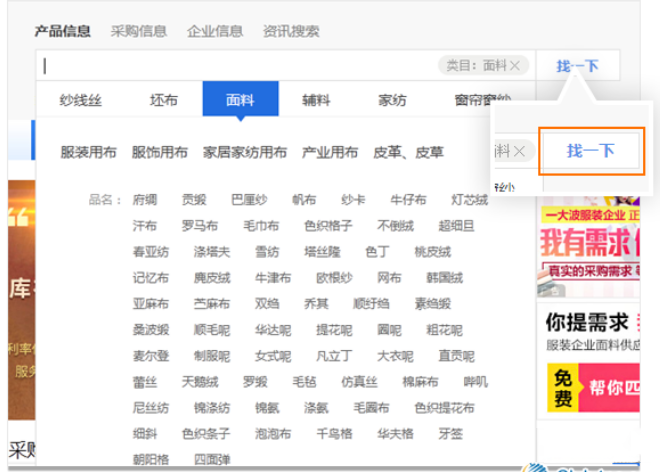This screenshot has width=660, height=472.
Task: Choose 色织提花布 fabric name
Action: pos(444,408)
